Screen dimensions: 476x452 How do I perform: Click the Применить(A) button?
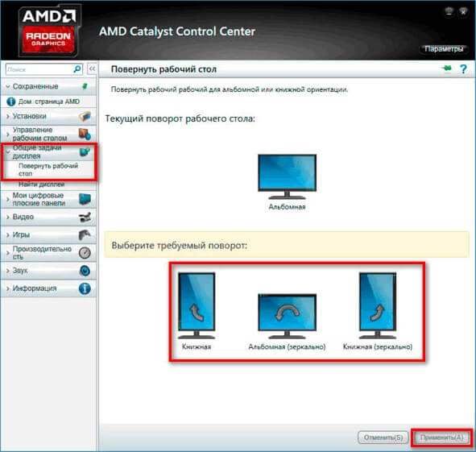pos(441,437)
